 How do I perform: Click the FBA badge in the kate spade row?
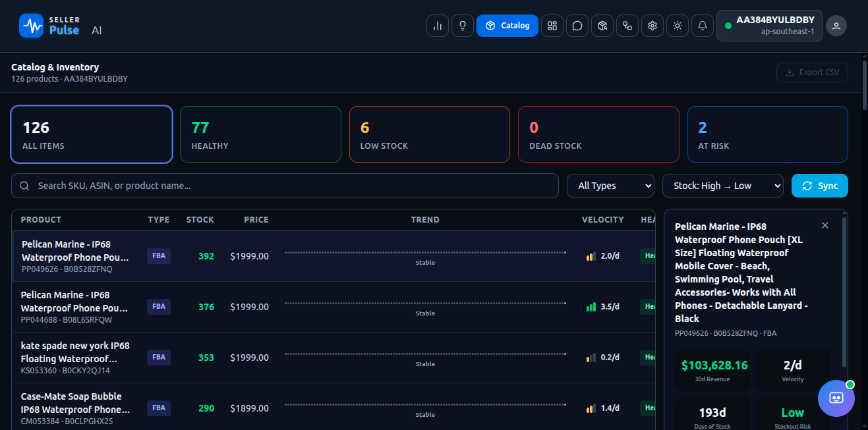click(159, 358)
